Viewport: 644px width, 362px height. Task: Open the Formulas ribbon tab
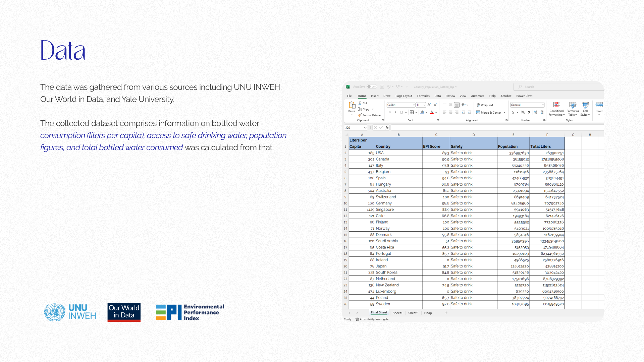click(423, 96)
